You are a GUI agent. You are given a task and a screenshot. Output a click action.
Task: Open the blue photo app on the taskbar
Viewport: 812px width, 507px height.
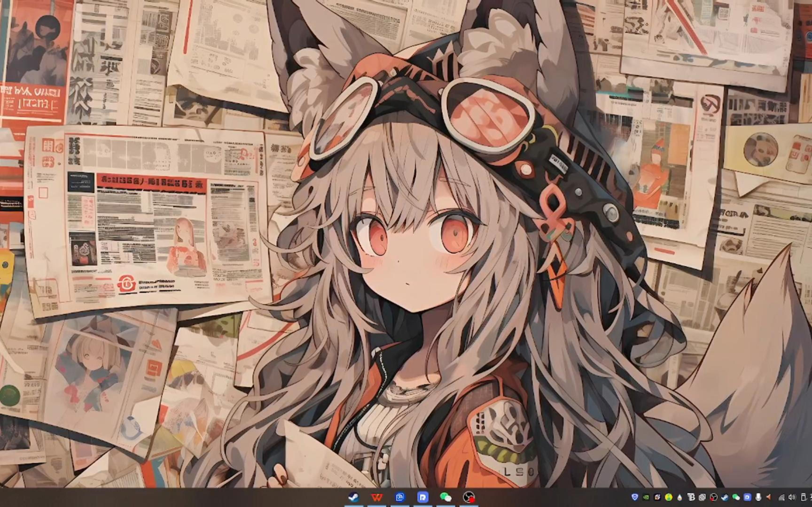(400, 497)
